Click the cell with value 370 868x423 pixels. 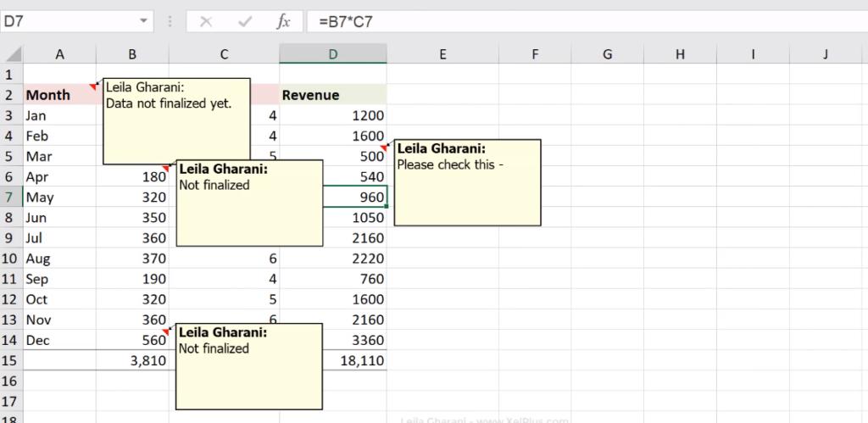pos(132,259)
